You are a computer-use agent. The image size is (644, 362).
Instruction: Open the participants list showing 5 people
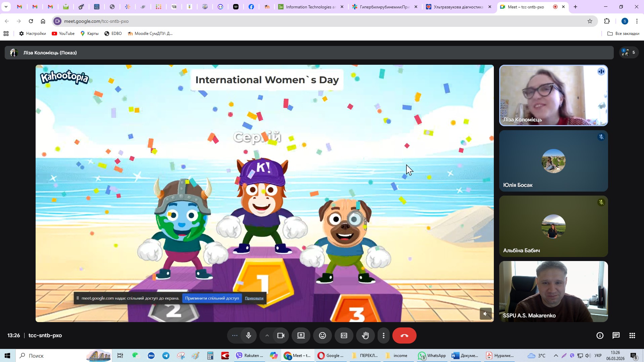[629, 52]
